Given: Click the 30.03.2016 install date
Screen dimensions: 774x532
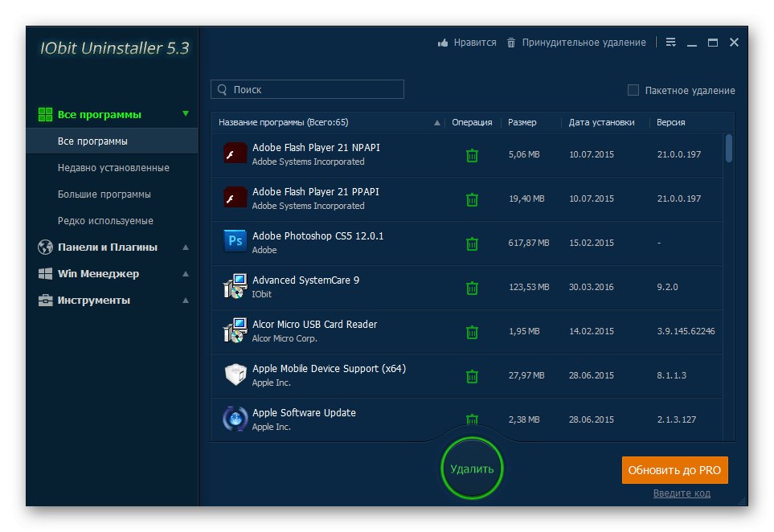Looking at the screenshot, I should 591,287.
